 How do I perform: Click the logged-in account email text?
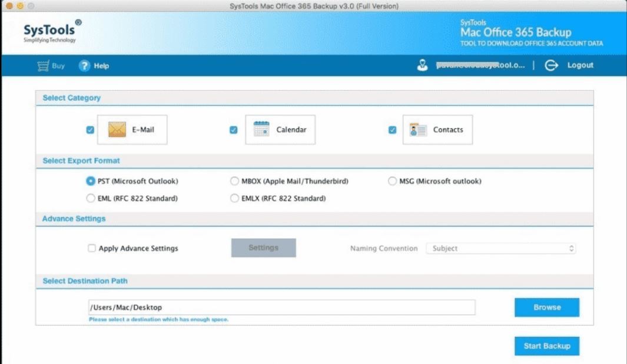pos(480,65)
